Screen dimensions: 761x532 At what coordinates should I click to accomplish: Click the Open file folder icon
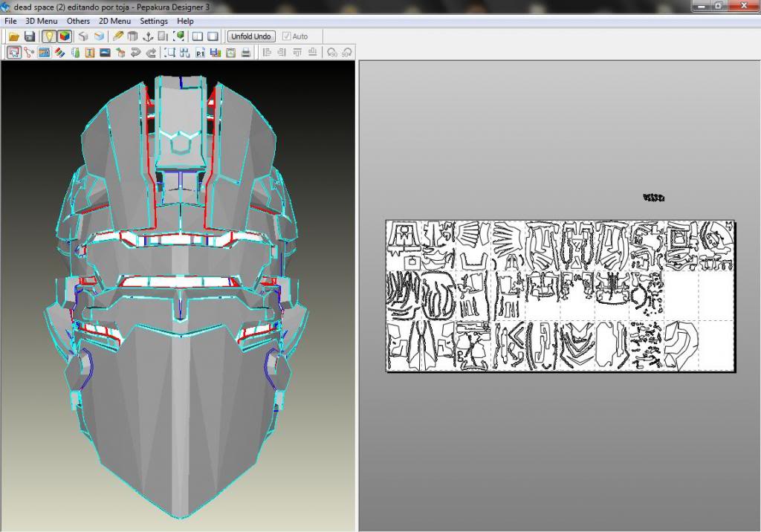tap(14, 36)
